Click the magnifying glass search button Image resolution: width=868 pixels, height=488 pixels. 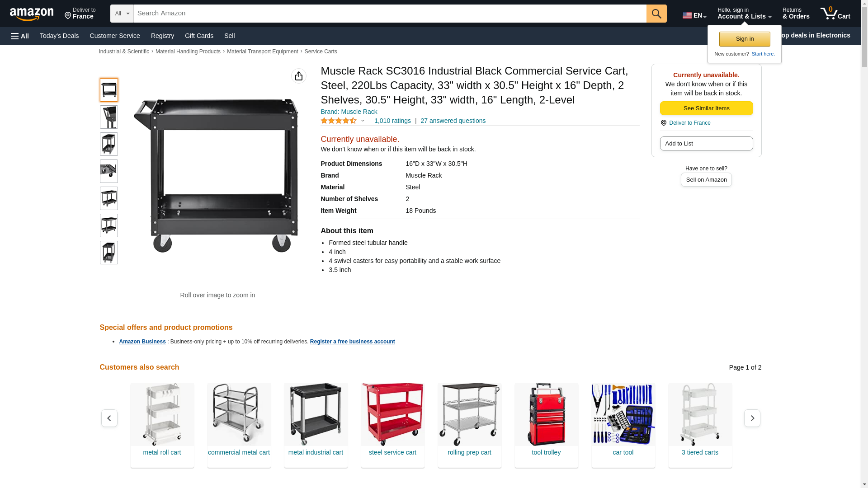(656, 14)
